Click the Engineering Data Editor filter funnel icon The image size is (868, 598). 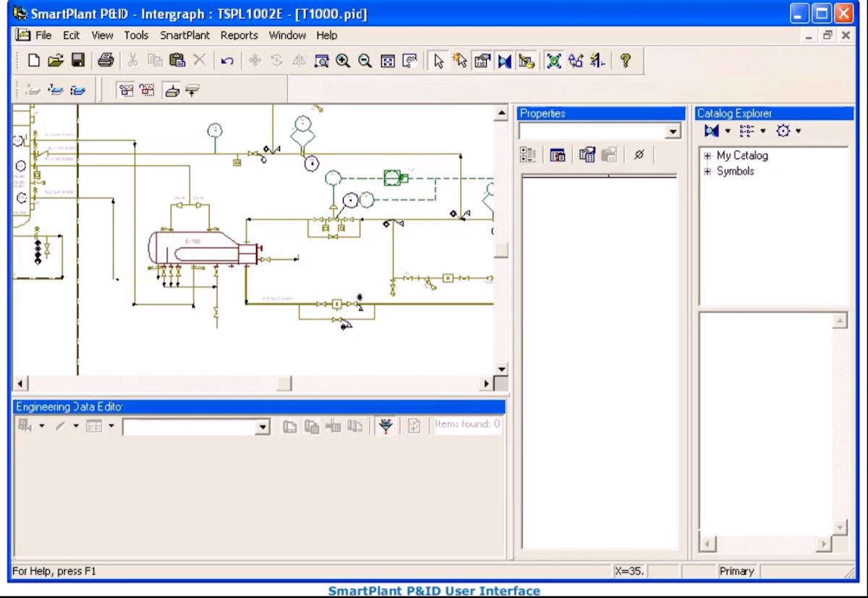[386, 426]
